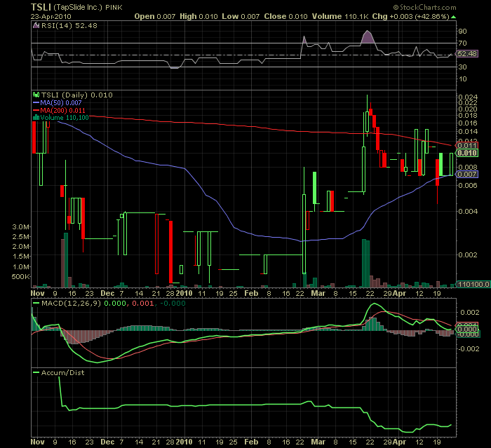Click the Dec label on bottom date axis
The width and height of the screenshot is (491, 448).
click(107, 442)
